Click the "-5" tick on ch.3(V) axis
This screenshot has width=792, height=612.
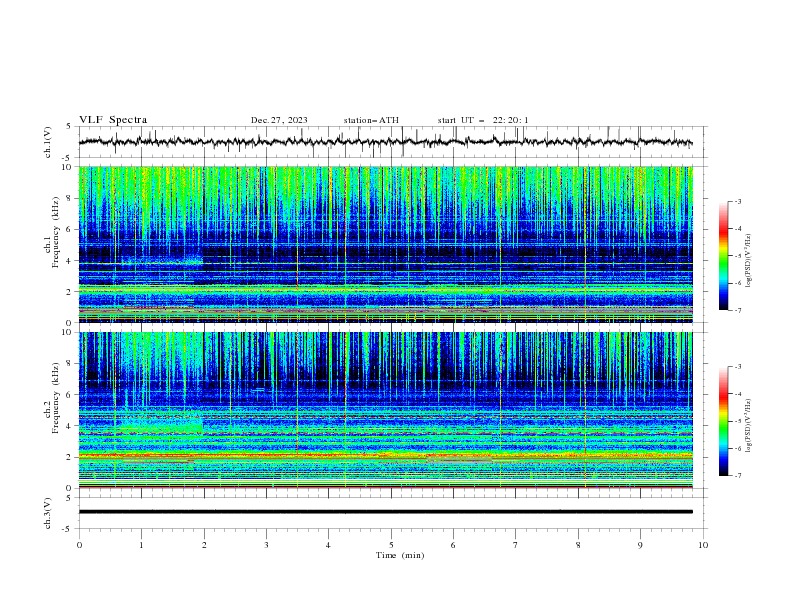click(x=68, y=529)
